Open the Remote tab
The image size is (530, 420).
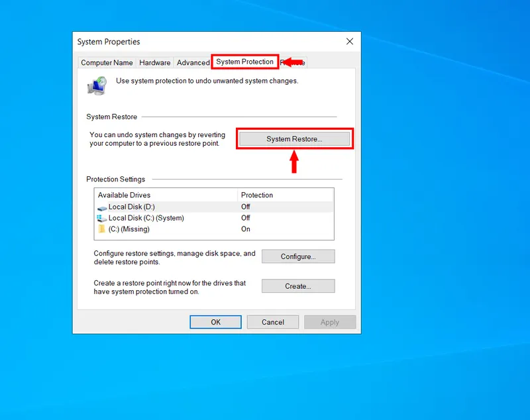coord(294,62)
